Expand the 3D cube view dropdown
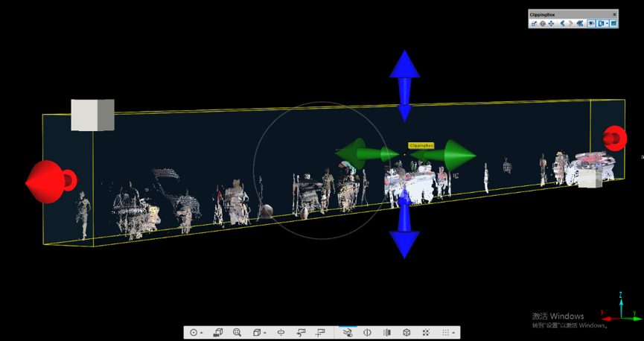644x341 pixels. pos(264,333)
